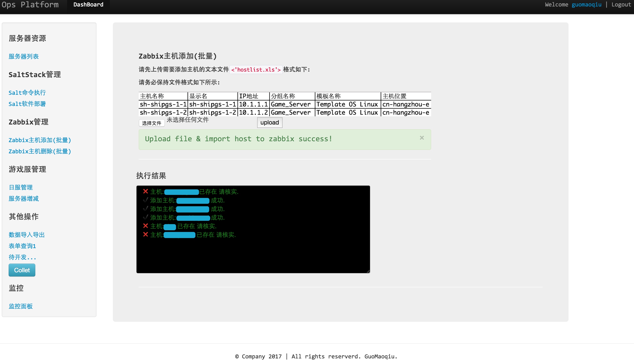The image size is (634, 364).
Task: Click the textarea resize handle corner
Action: [368, 271]
